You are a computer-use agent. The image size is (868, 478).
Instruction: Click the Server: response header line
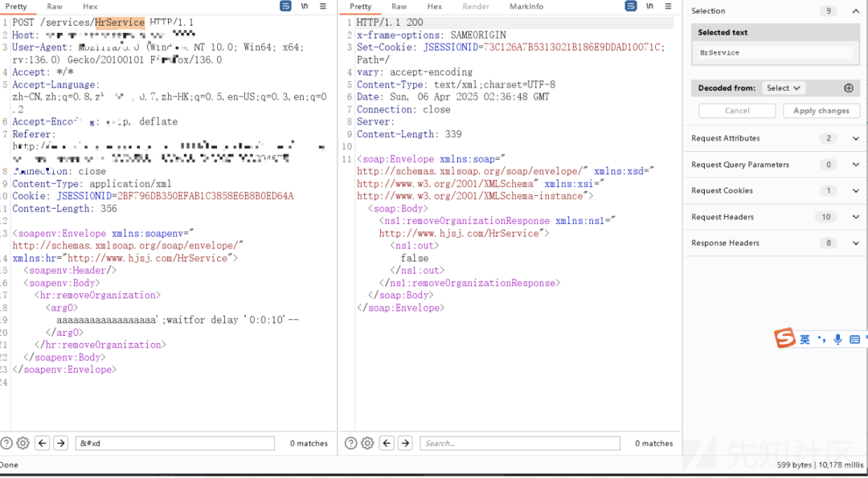coord(376,122)
